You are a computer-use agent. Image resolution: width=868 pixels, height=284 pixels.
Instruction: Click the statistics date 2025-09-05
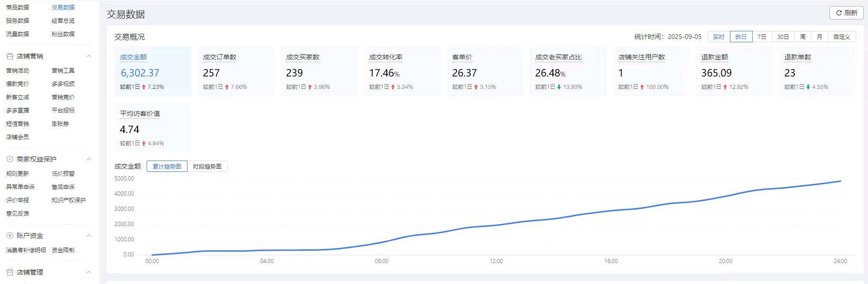[684, 37]
